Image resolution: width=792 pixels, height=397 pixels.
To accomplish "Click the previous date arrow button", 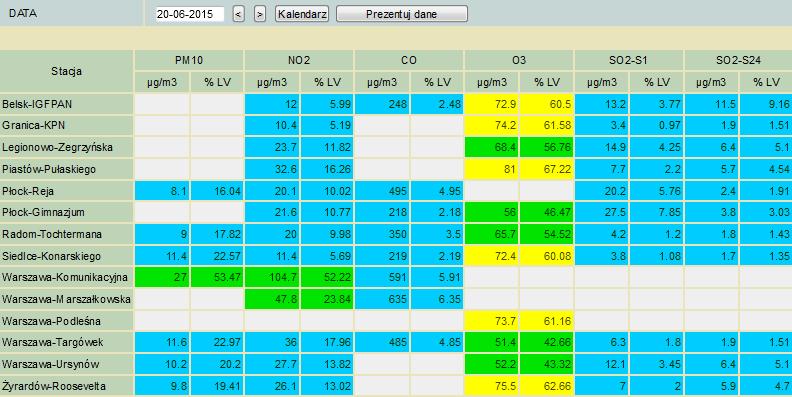I will pos(239,14).
